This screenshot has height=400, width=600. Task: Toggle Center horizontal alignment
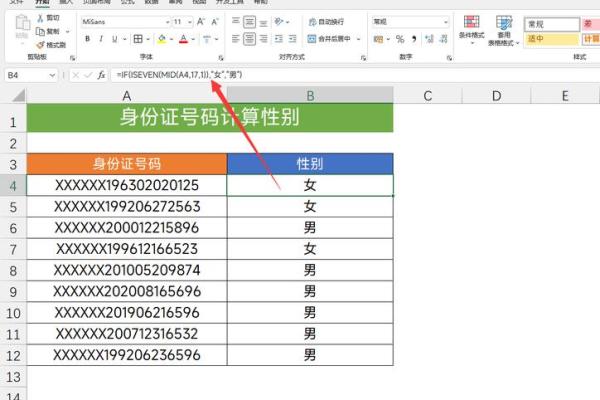249,39
